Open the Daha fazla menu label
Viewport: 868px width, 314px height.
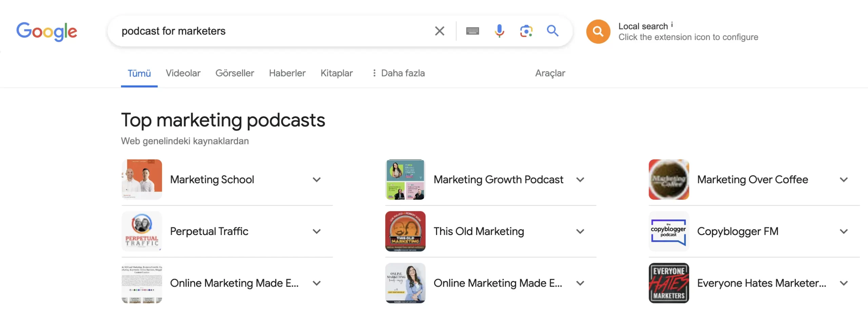403,73
